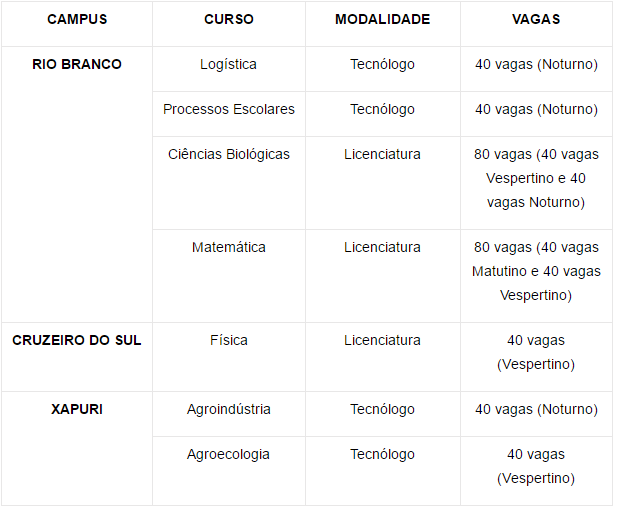This screenshot has width=617, height=508.
Task: Click the vagas cell for Agroecologia
Action: point(536,466)
